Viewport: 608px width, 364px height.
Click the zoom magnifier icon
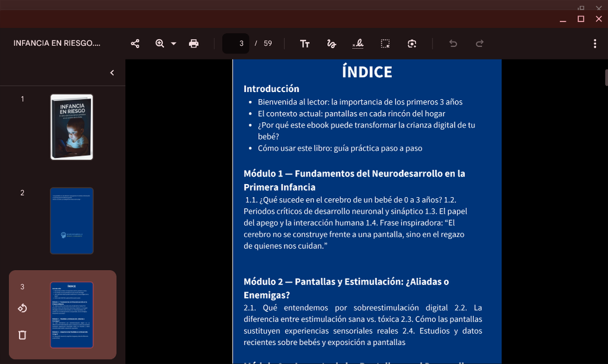tap(160, 43)
